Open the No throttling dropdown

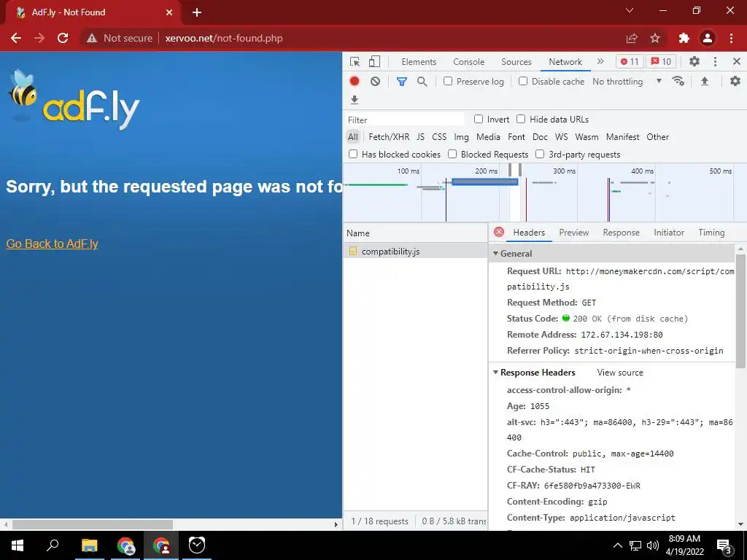[627, 82]
